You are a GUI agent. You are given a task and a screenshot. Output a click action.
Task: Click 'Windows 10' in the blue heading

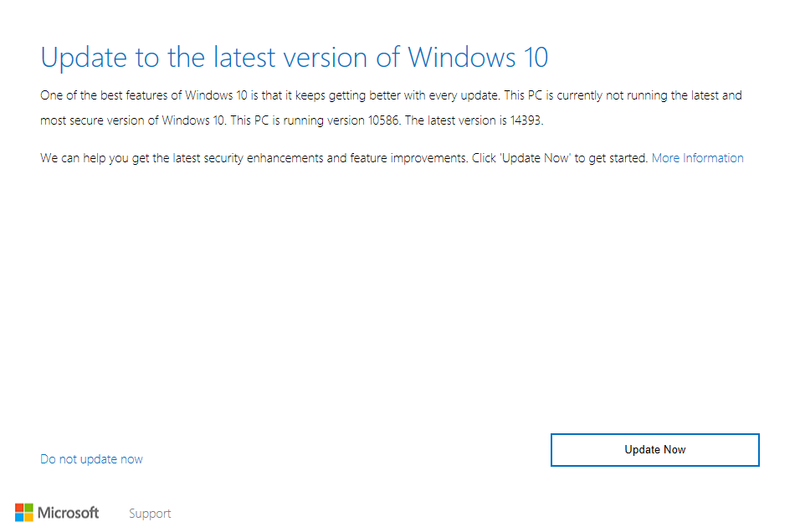coord(478,58)
